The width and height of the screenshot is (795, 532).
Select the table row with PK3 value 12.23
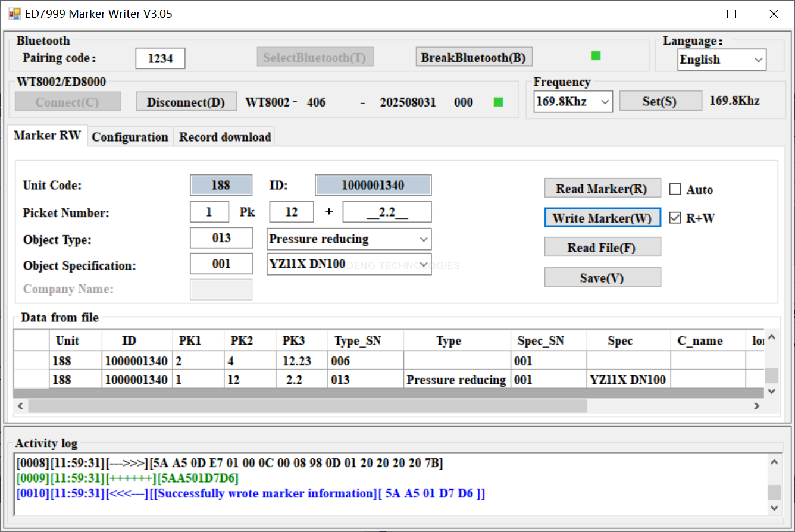point(298,361)
